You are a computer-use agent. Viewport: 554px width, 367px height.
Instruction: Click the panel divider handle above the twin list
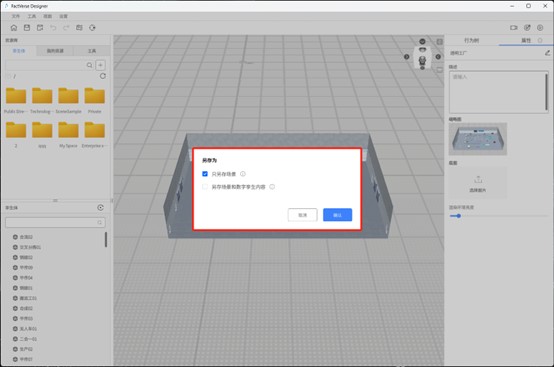(55, 200)
